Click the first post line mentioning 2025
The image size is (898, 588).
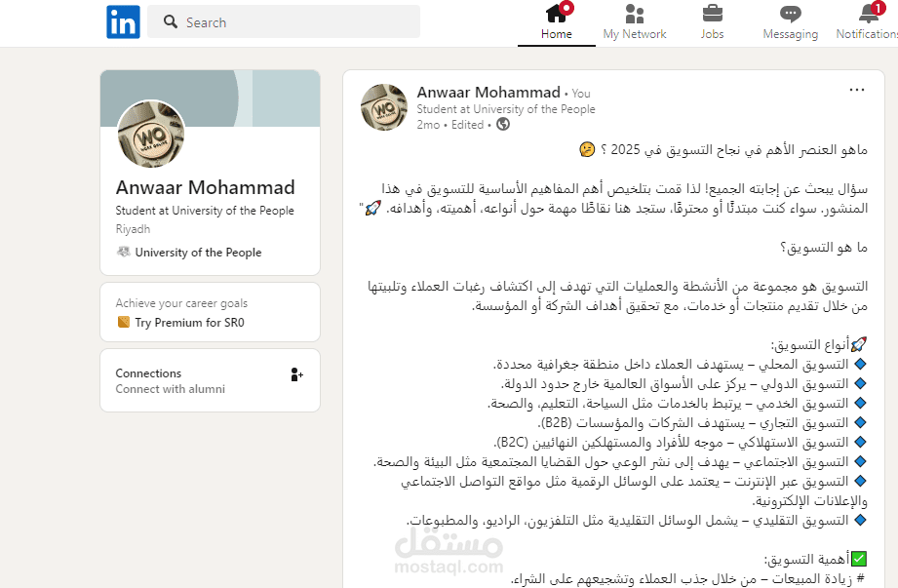click(723, 150)
